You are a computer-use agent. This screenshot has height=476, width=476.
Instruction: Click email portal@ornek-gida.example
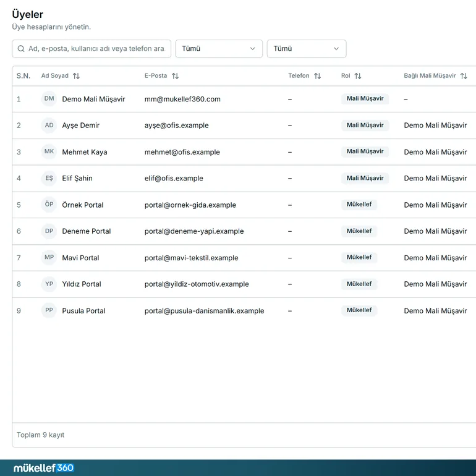point(190,205)
